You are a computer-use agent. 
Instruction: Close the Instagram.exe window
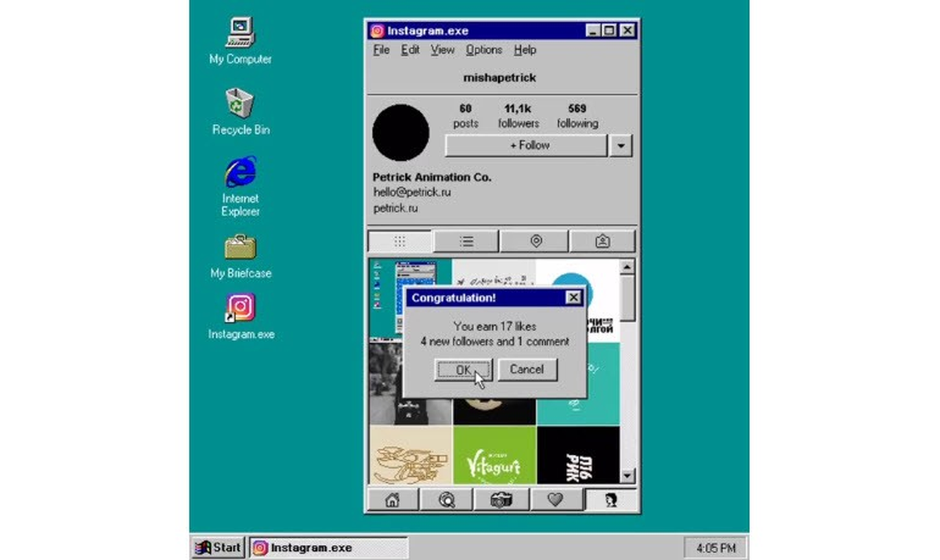click(x=627, y=31)
